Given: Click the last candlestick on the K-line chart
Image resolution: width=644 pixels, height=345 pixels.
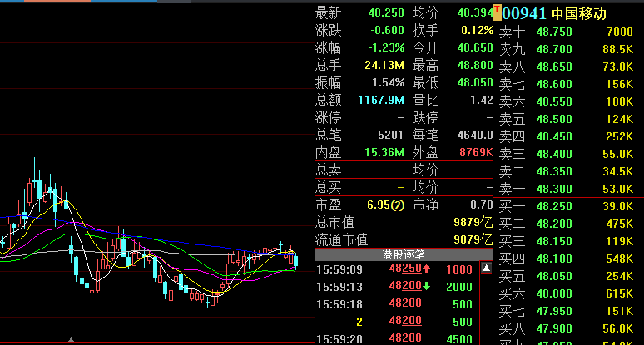Looking at the screenshot, I should click(x=295, y=259).
